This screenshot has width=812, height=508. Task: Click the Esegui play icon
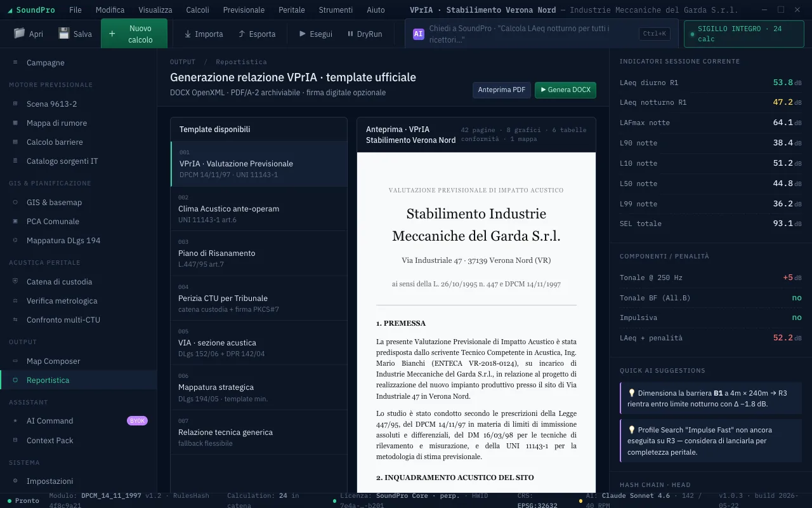[303, 34]
